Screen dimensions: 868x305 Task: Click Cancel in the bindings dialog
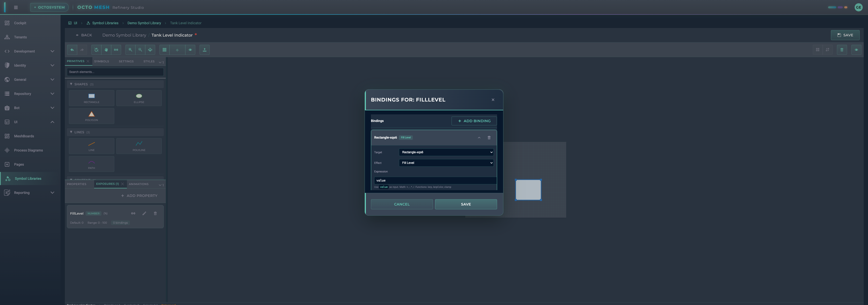[x=402, y=204]
